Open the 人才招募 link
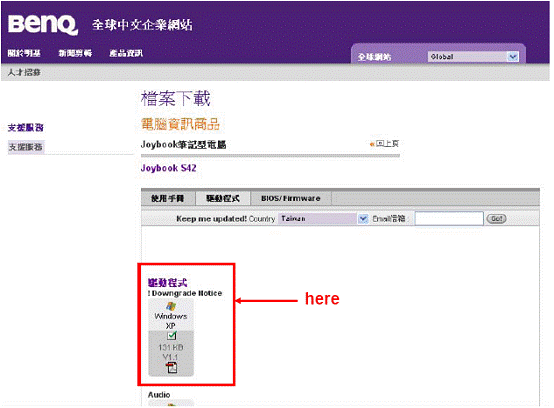Screen dimensions: 554x408 (24, 72)
